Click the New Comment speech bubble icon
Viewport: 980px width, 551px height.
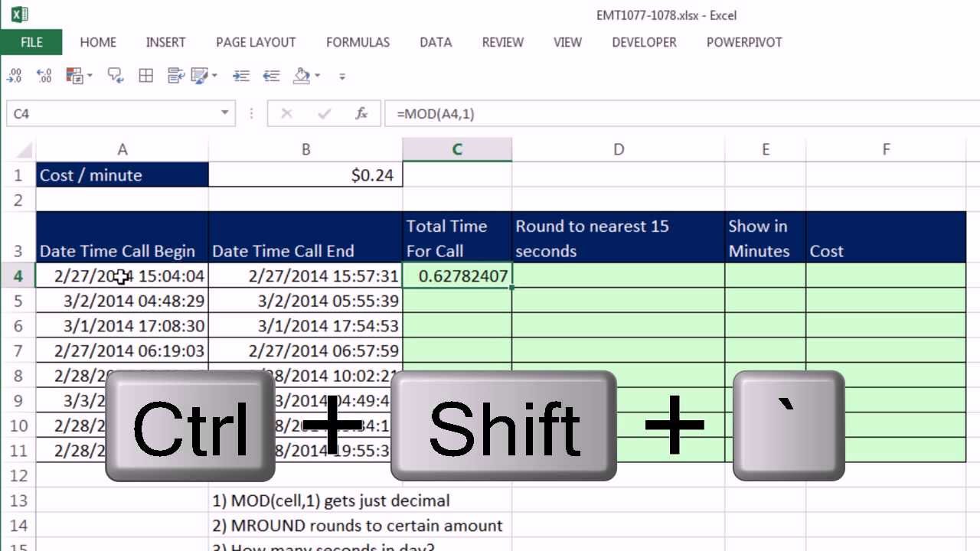116,75
